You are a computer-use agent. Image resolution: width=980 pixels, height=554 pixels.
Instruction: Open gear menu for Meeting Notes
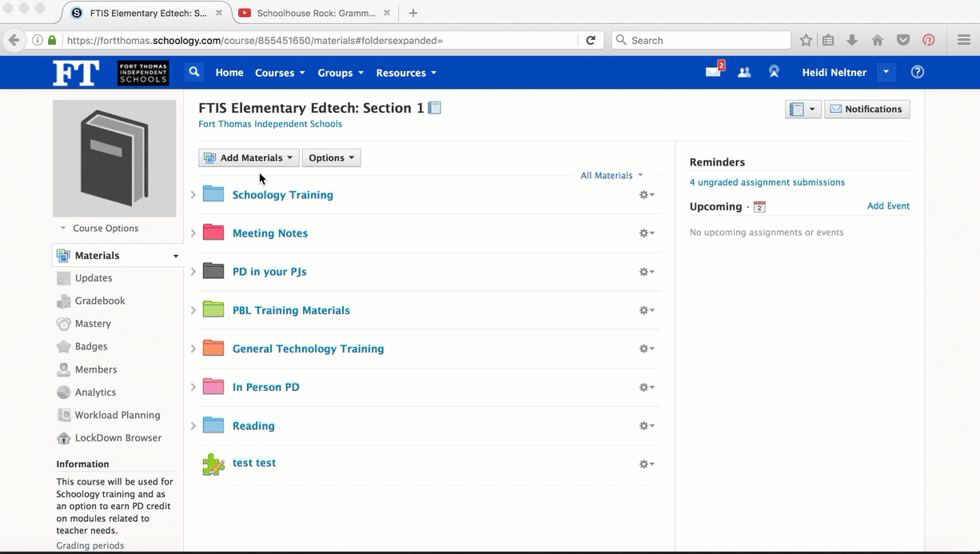(647, 233)
